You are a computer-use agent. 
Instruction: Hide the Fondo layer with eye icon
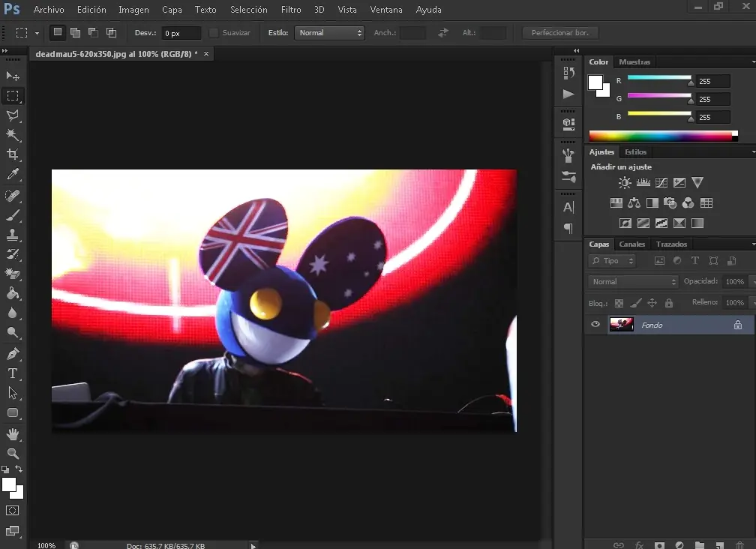595,325
